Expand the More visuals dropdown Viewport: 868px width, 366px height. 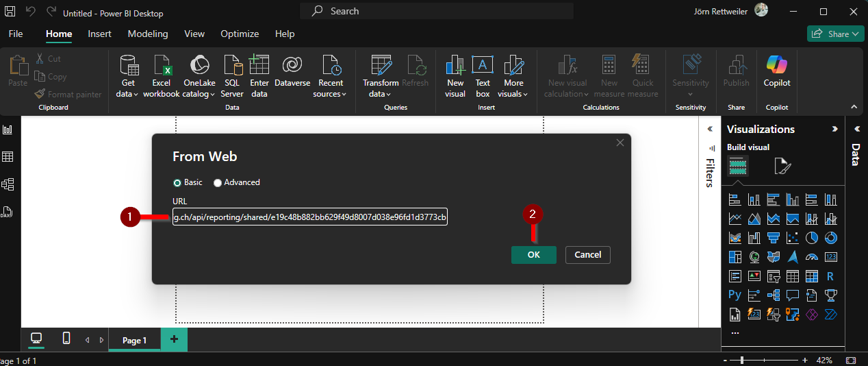click(x=513, y=76)
